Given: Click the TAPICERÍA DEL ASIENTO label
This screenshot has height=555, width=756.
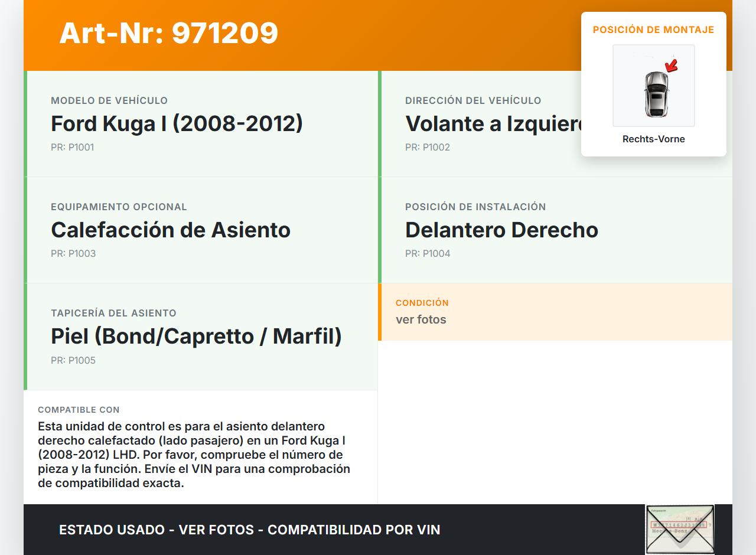Looking at the screenshot, I should click(x=113, y=313).
